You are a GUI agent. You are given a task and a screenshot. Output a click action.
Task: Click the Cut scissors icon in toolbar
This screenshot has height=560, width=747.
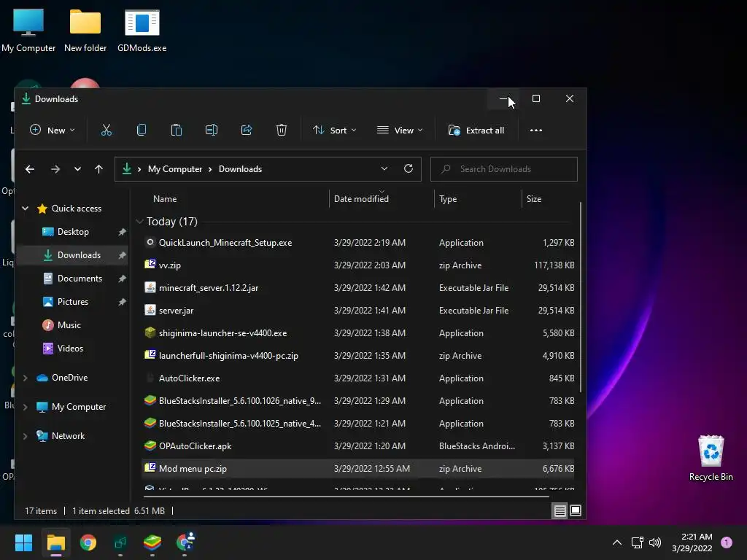tap(107, 130)
